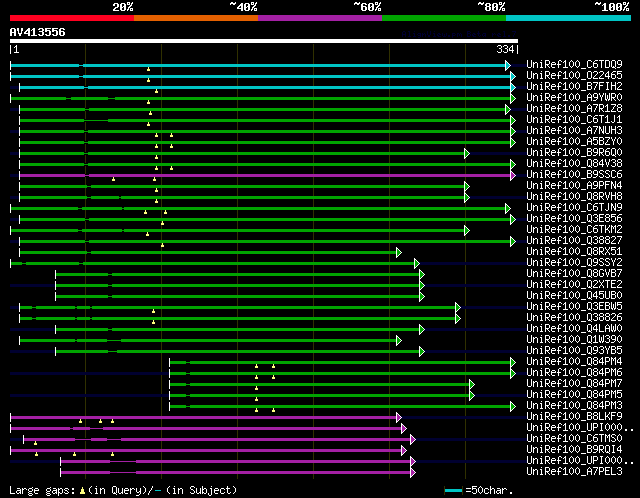Viewport: 640px width, 498px height.
Task: Follow the UniRef100_Q84V38 hit label
Action: coord(573,164)
